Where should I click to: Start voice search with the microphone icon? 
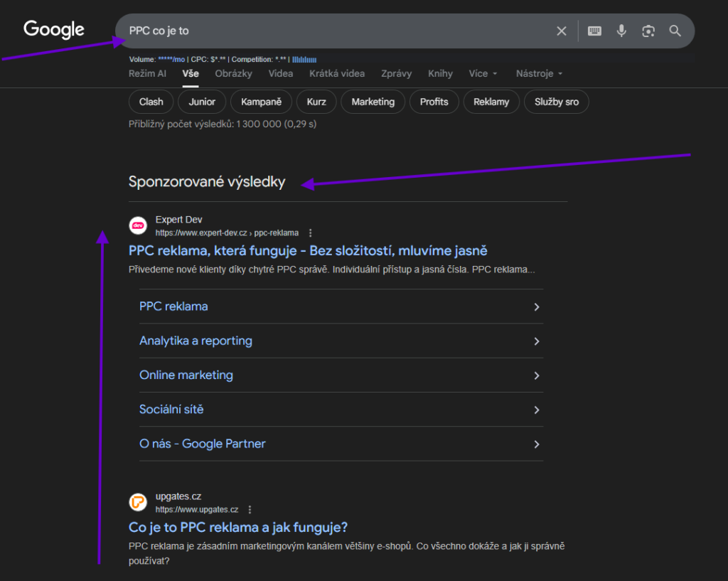(621, 31)
